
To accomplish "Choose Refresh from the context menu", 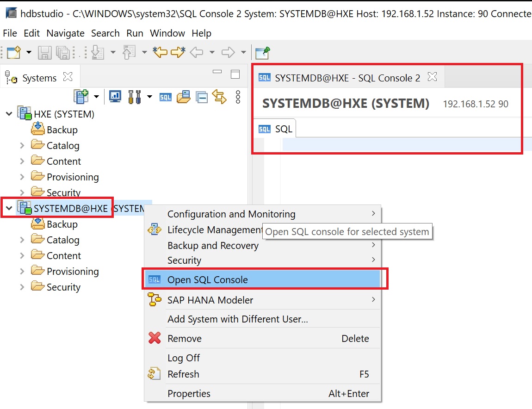I will (x=263, y=374).
